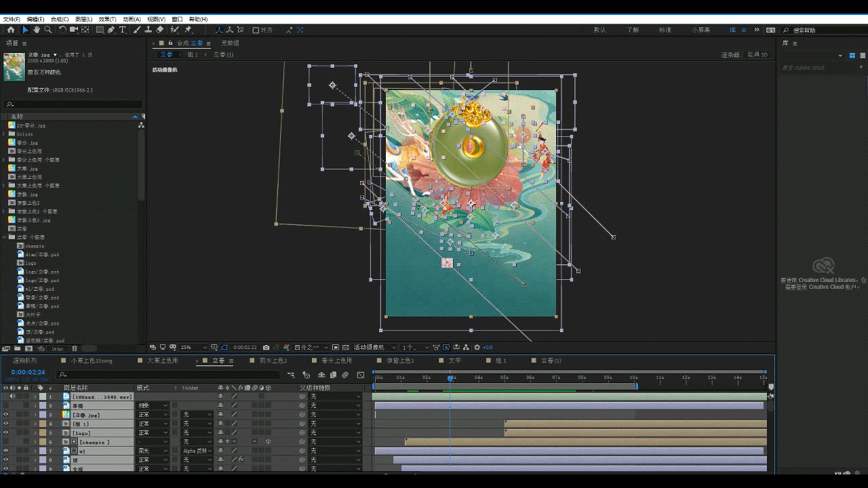The height and width of the screenshot is (488, 868).
Task: Create a new folder in Project panel
Action: [x=17, y=348]
